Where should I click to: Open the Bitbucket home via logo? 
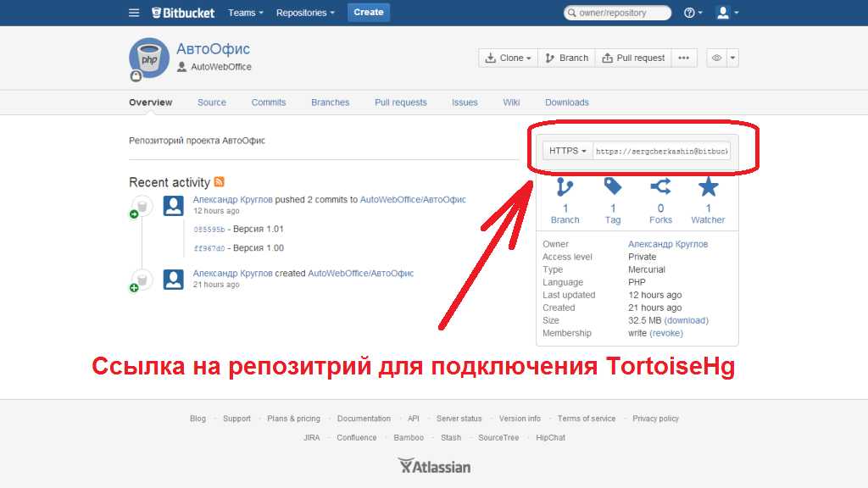click(183, 12)
